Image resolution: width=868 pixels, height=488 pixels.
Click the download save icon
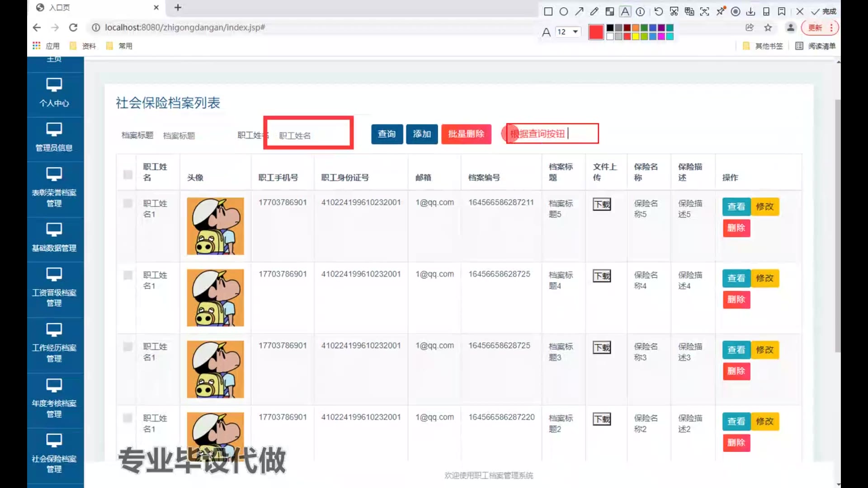click(x=751, y=12)
